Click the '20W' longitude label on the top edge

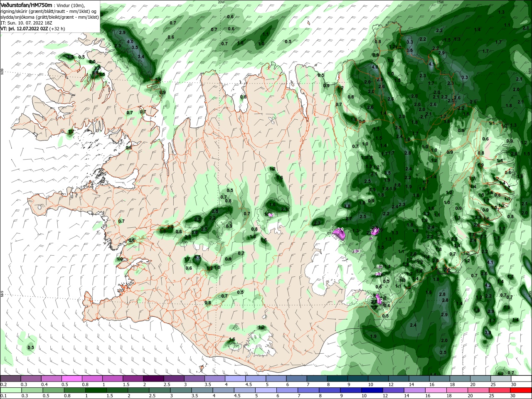click(x=221, y=2)
